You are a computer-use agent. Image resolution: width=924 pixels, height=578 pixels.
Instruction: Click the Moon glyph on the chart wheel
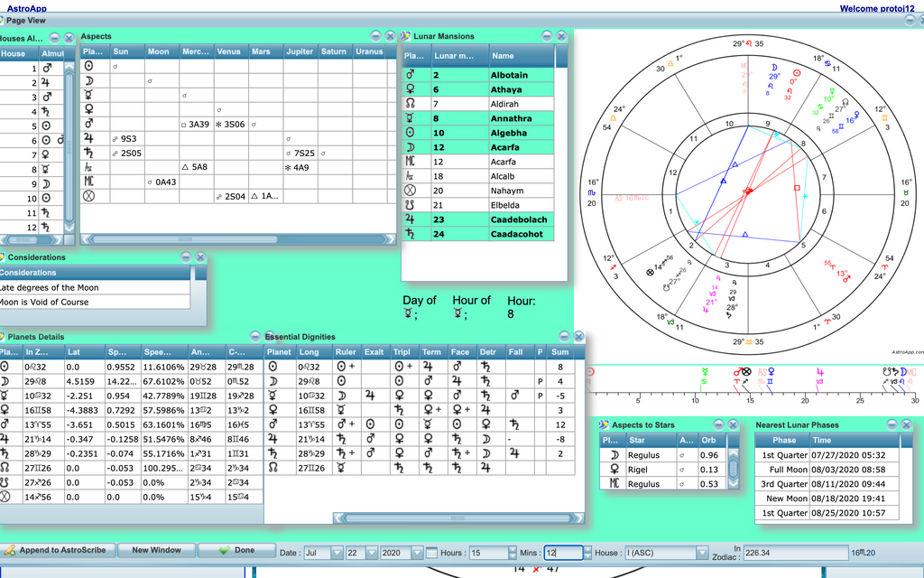[775, 67]
